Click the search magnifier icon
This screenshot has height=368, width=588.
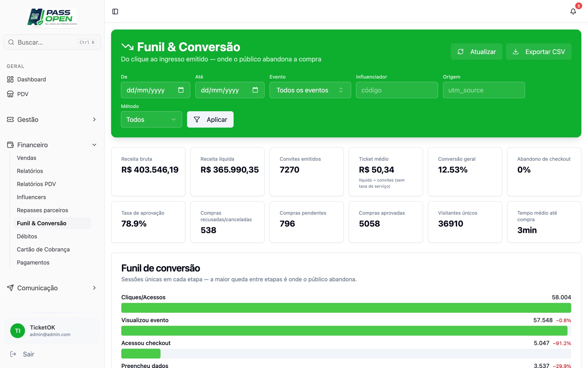click(11, 42)
